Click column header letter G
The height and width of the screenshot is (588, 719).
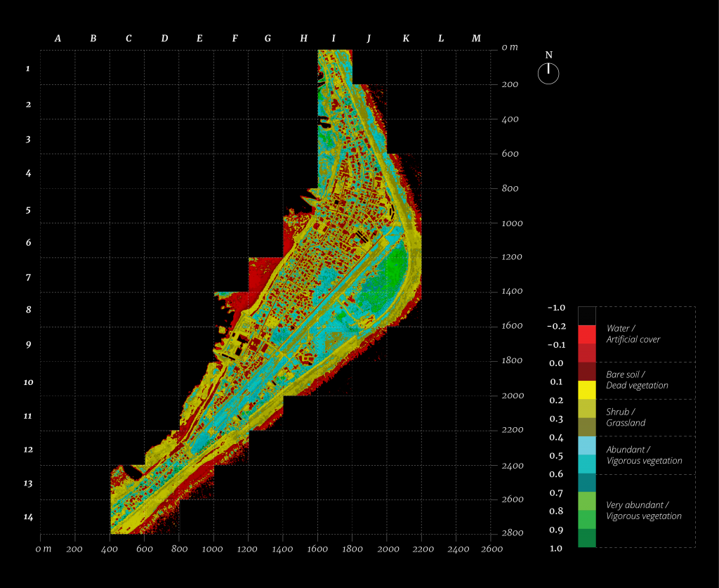click(x=268, y=39)
